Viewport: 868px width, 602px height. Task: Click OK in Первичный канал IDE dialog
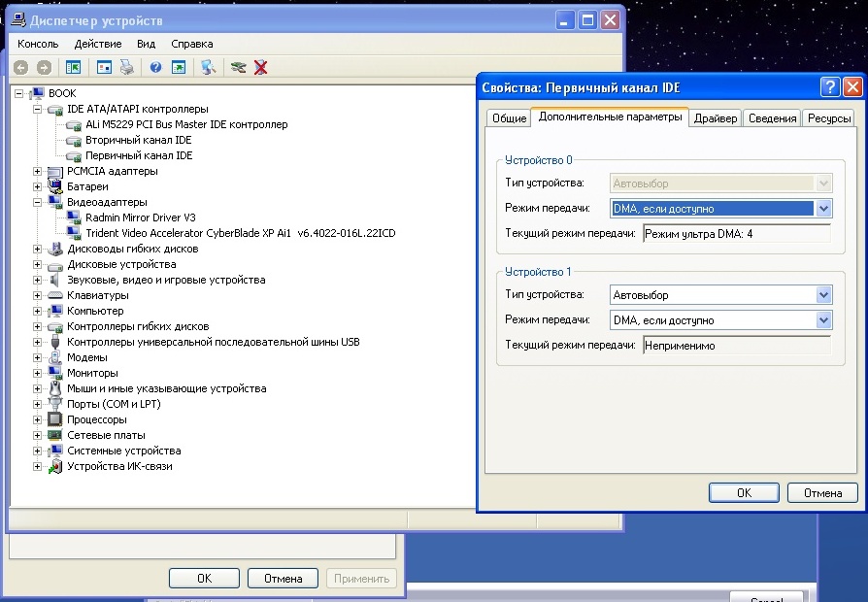[744, 492]
